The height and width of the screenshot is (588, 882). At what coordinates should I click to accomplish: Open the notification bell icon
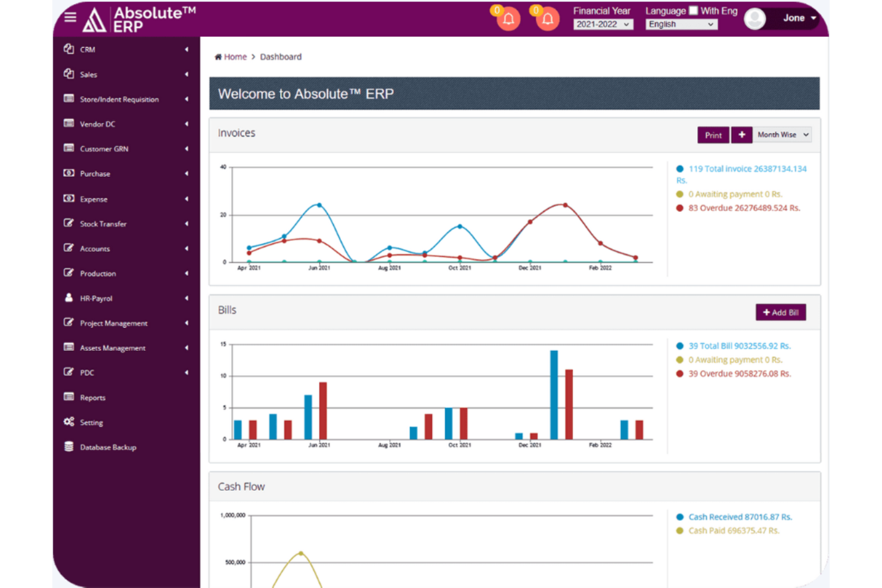tap(507, 19)
